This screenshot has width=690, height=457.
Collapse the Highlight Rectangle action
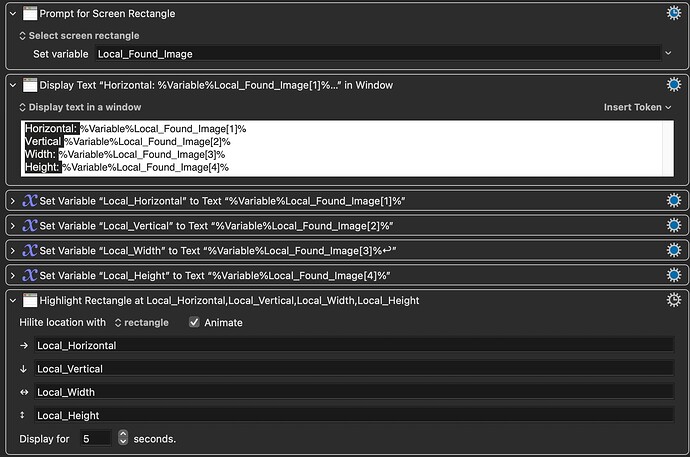(x=11, y=300)
